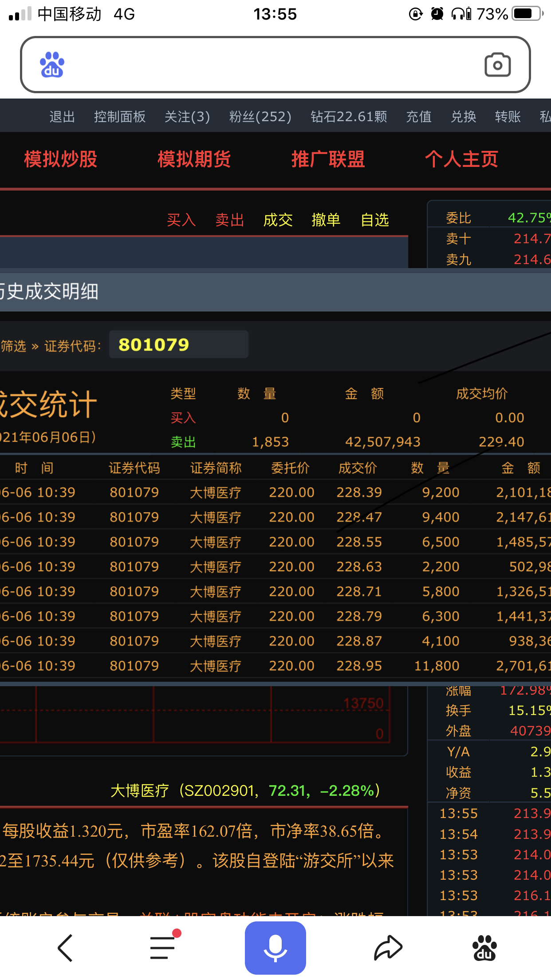Open 控制面板 in top menu

[120, 117]
